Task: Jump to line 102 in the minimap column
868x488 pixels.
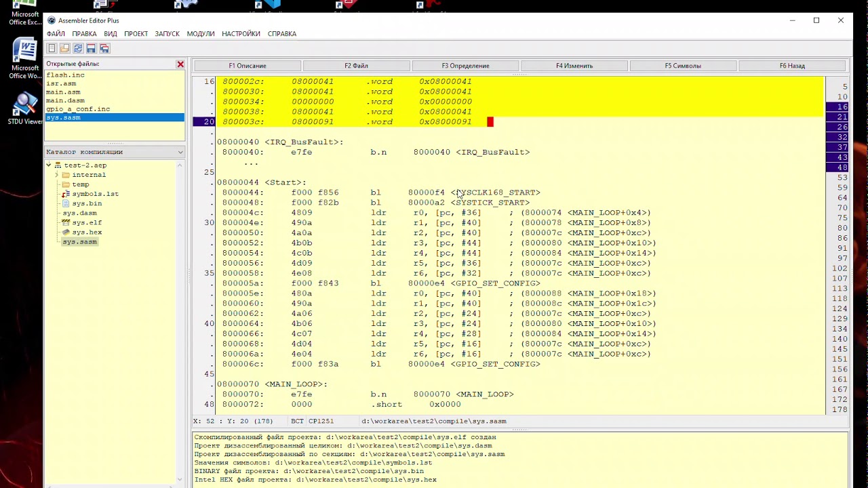Action: click(x=838, y=268)
